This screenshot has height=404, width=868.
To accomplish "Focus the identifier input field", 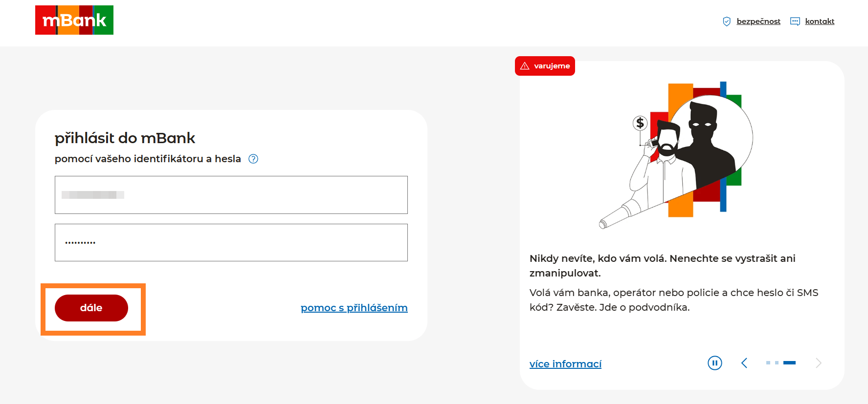I will 231,195.
